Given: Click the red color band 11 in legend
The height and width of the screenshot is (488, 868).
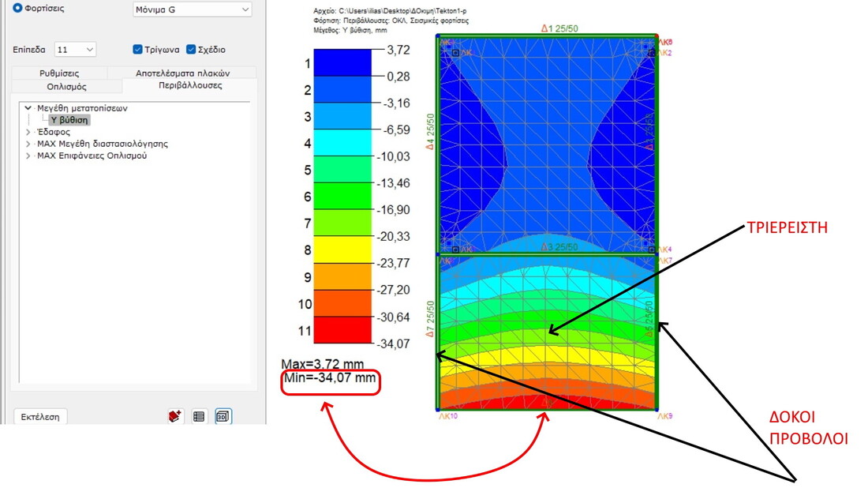Looking at the screenshot, I should point(342,330).
